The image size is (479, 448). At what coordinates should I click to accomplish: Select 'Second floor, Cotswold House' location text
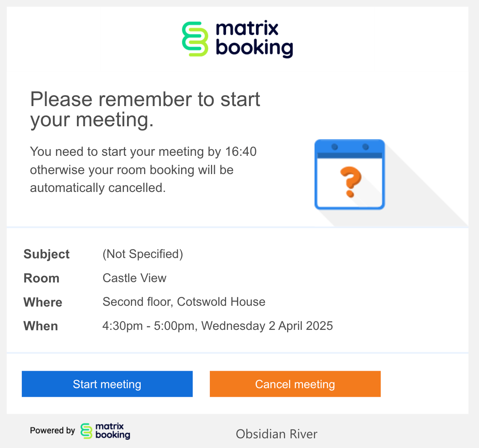tap(184, 302)
